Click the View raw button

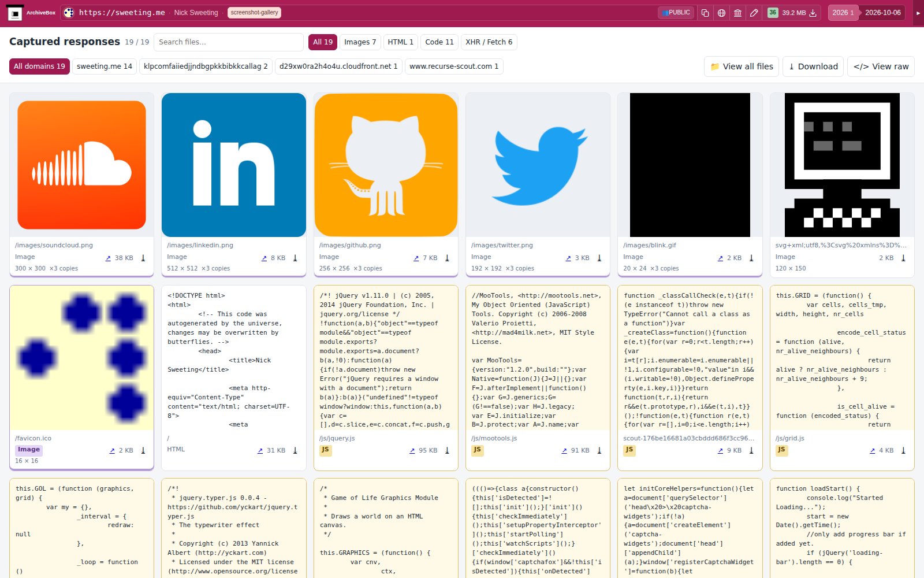[x=881, y=66]
